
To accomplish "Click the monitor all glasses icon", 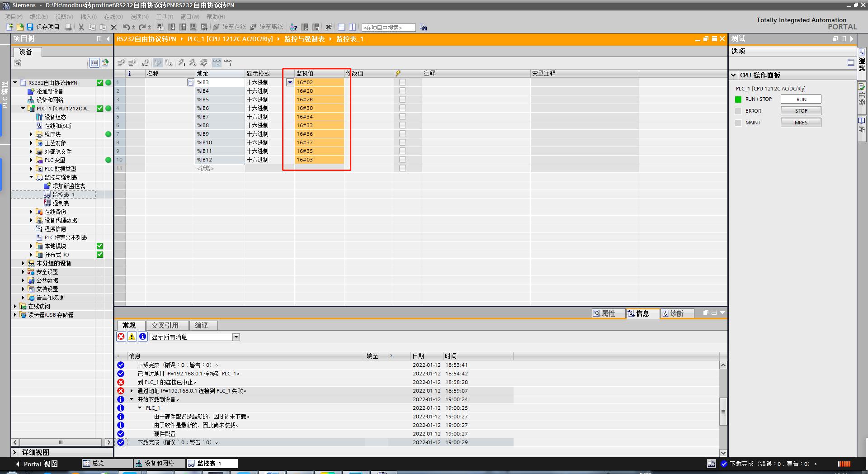I will tap(217, 63).
